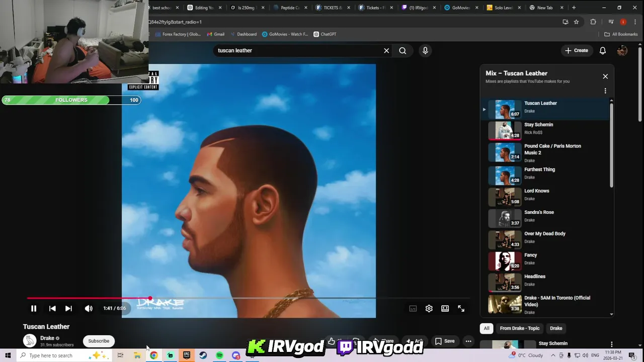This screenshot has width=644, height=362.
Task: Open Spotify from the taskbar
Action: click(219, 355)
